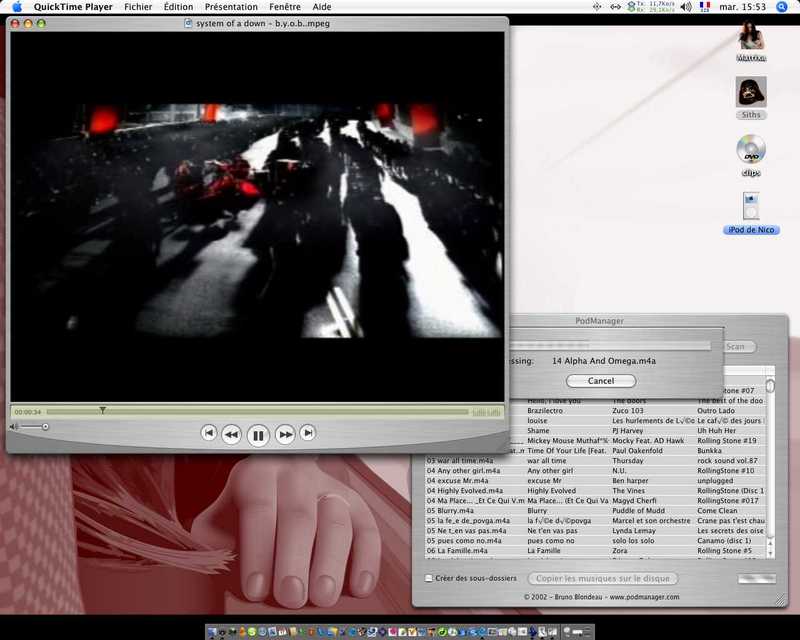Click the fast forward button in QuickTime
Viewport: 800px width, 640px height.
click(285, 434)
